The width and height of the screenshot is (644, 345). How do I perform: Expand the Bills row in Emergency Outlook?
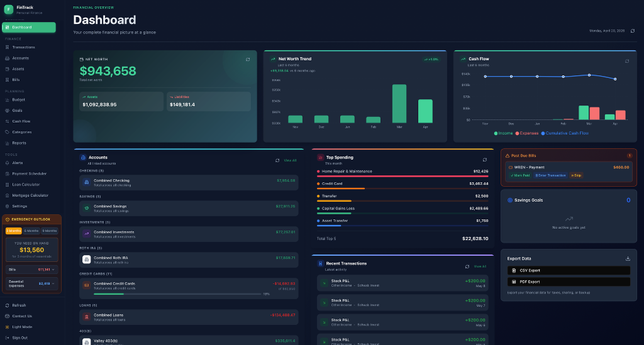[x=31, y=270]
